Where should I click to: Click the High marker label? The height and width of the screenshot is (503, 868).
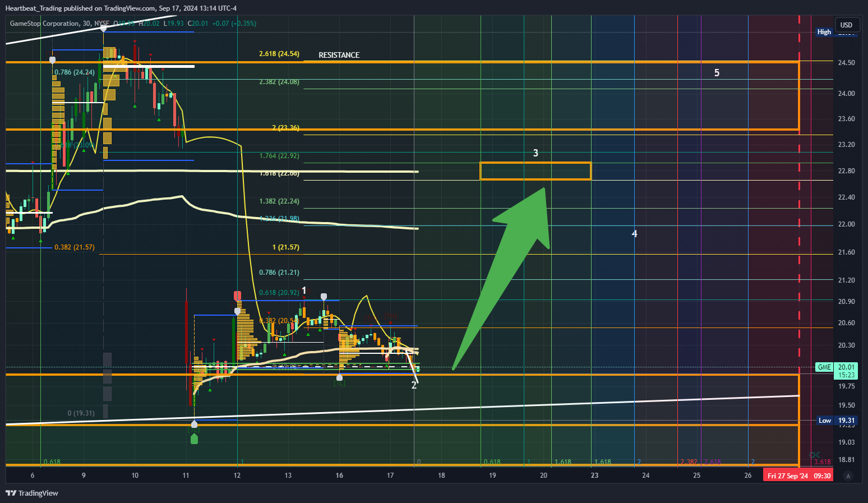824,32
